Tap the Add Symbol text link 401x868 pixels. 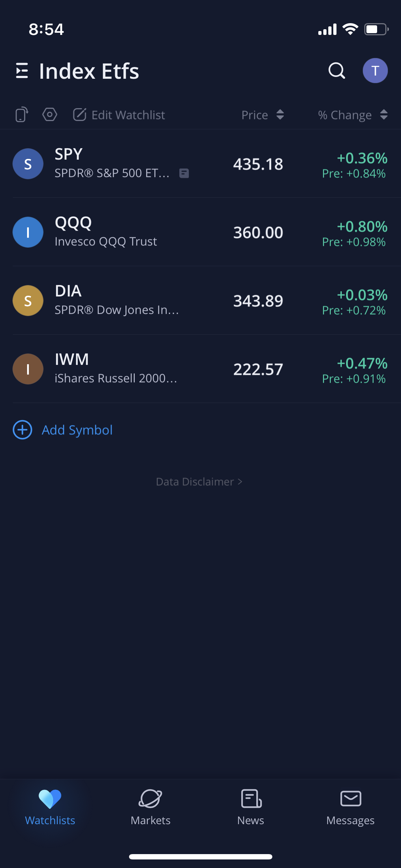tap(77, 430)
